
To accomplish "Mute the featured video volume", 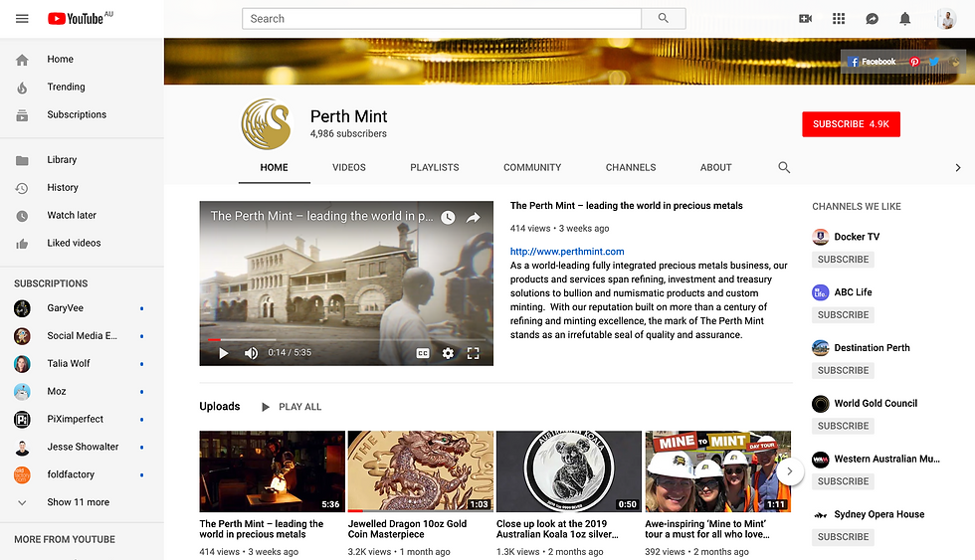I will tap(251, 353).
